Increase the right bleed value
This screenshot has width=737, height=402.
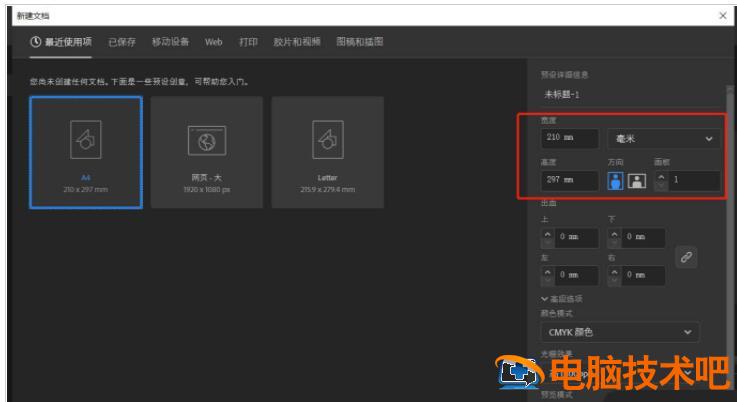pos(614,272)
